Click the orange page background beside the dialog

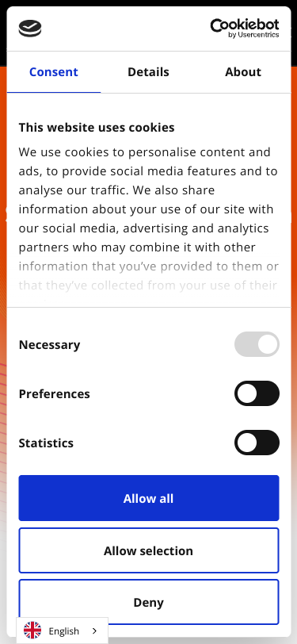click(x=3, y=164)
